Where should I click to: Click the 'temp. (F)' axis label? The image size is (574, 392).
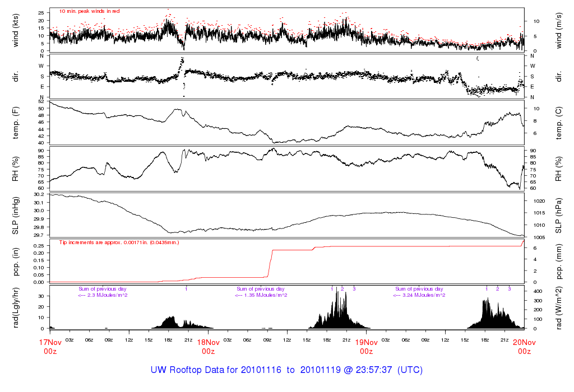pos(15,123)
